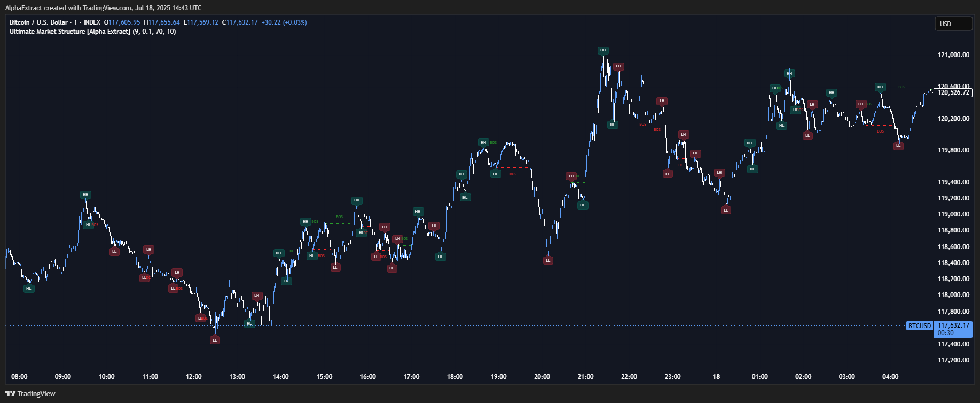The width and height of the screenshot is (980, 403).
Task: Click the 118,000.00 price axis label
Action: tap(953, 295)
